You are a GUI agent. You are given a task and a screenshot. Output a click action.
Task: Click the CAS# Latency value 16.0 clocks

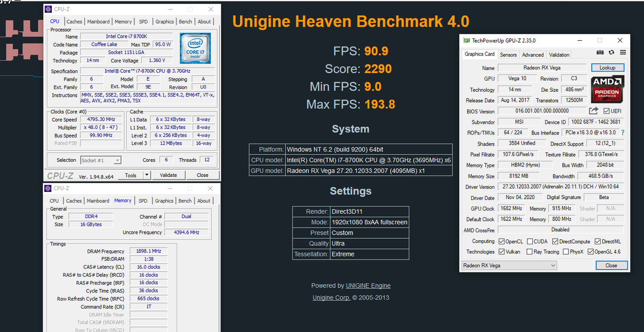148,267
